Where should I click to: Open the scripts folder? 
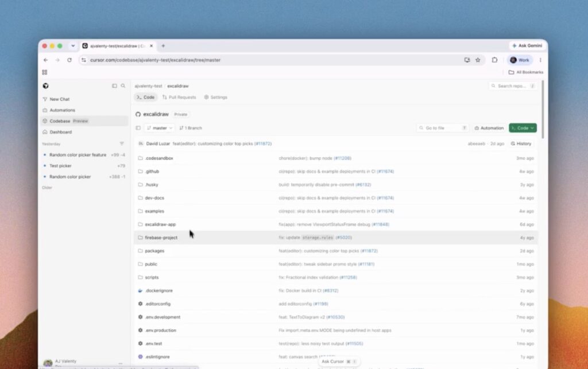152,278
